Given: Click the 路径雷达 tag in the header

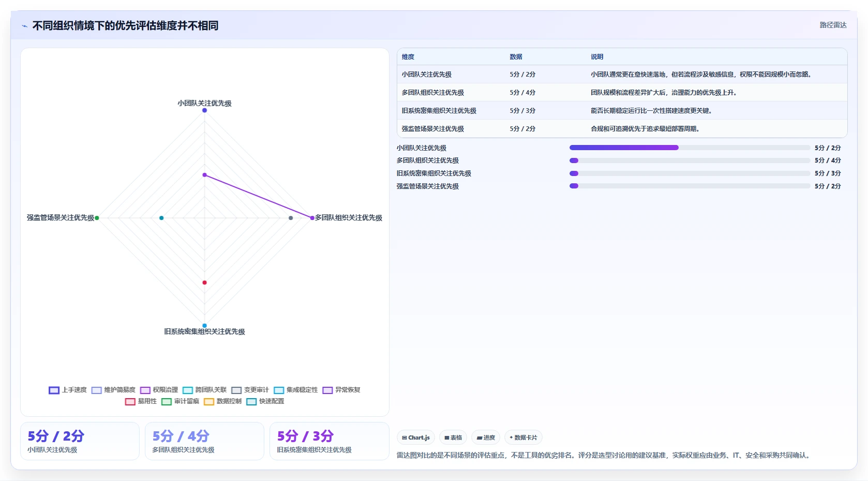Looking at the screenshot, I should (x=833, y=25).
